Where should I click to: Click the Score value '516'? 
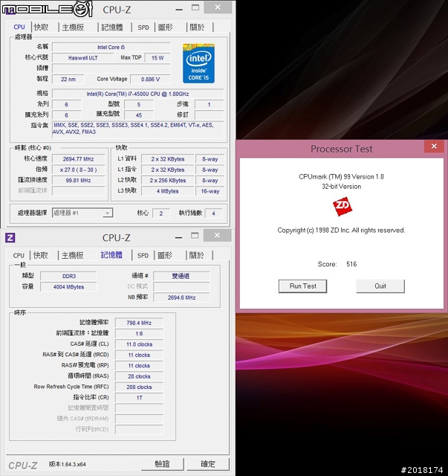pos(351,264)
